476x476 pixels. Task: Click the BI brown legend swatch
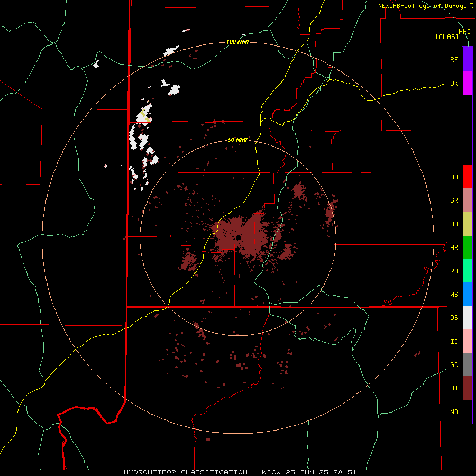coord(467,388)
